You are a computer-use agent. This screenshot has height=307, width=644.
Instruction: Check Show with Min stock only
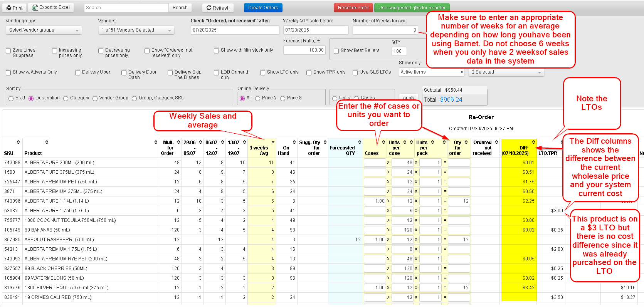pyautogui.click(x=216, y=50)
